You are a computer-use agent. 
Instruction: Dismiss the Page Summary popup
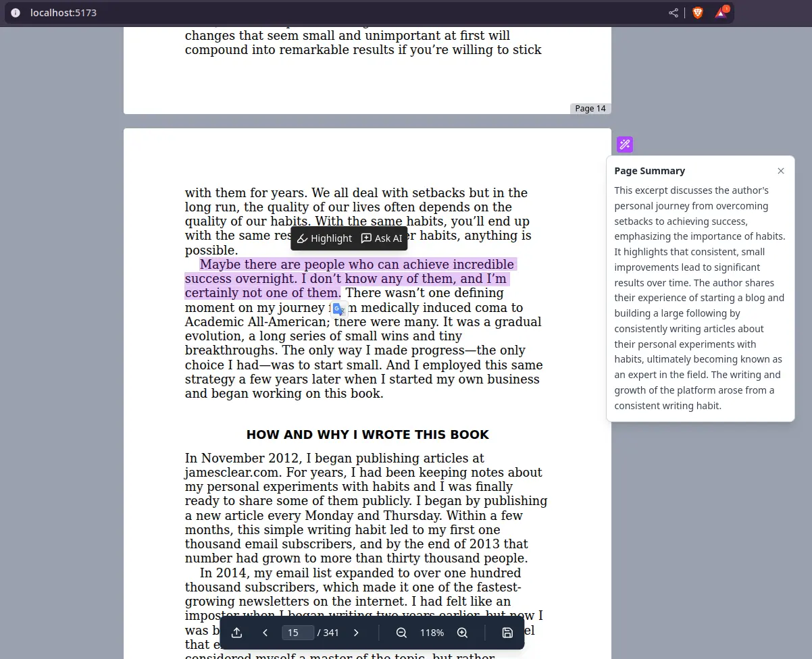pyautogui.click(x=781, y=171)
